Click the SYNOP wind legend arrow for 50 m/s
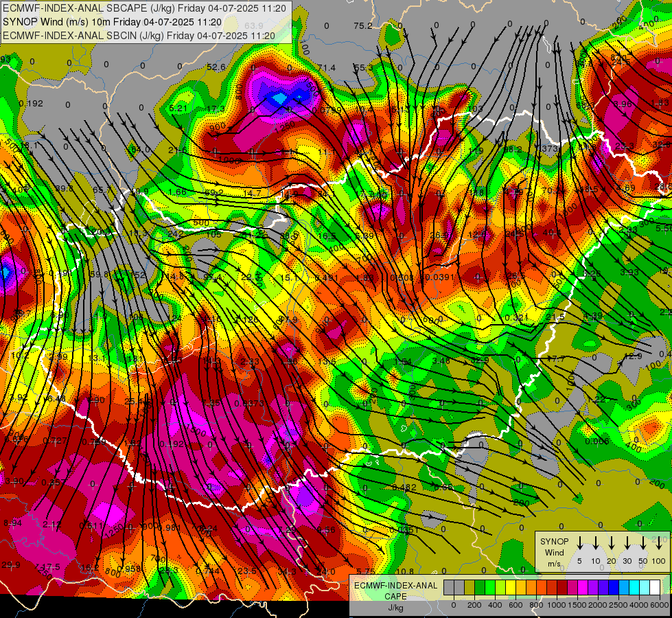Screen dimensions: 672x618 coord(643,542)
